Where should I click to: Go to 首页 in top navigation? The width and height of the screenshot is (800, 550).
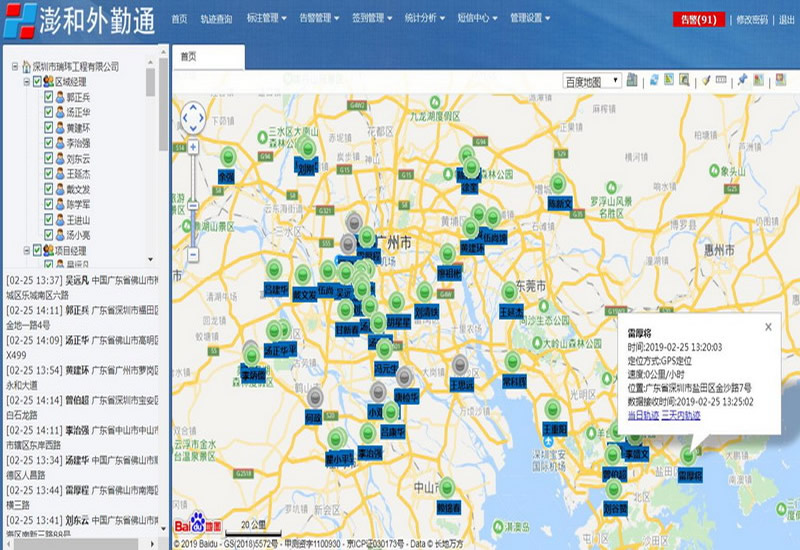tap(179, 19)
